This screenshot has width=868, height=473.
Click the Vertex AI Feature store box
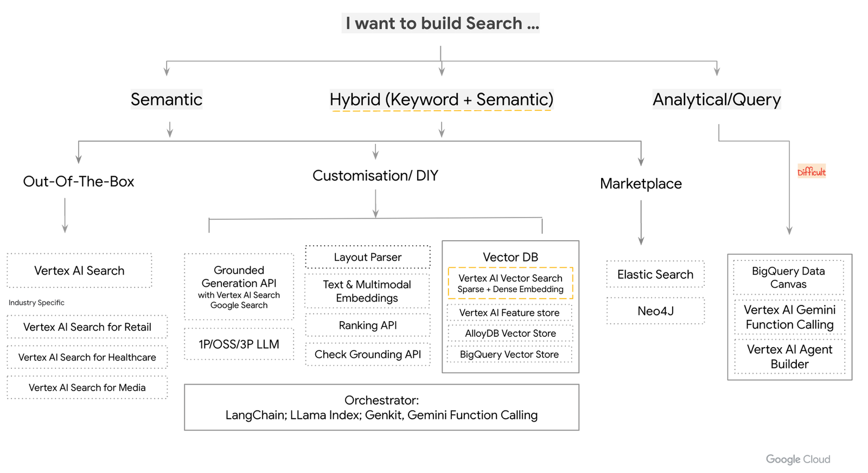[x=509, y=313]
